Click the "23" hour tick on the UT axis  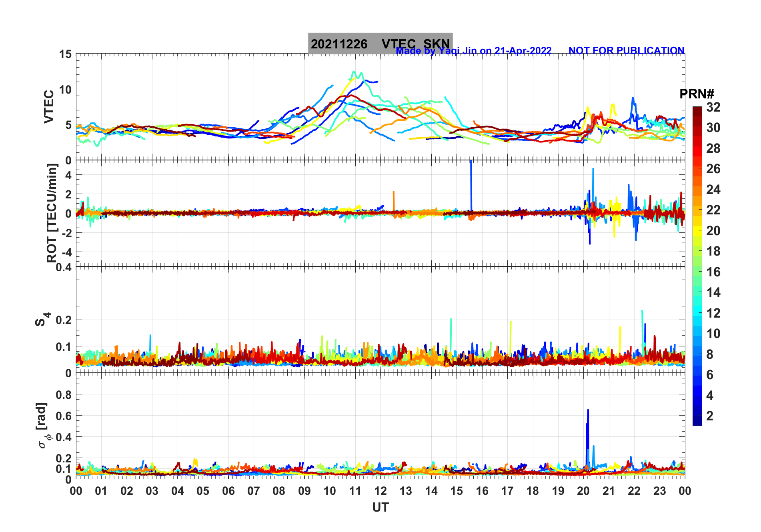click(659, 491)
